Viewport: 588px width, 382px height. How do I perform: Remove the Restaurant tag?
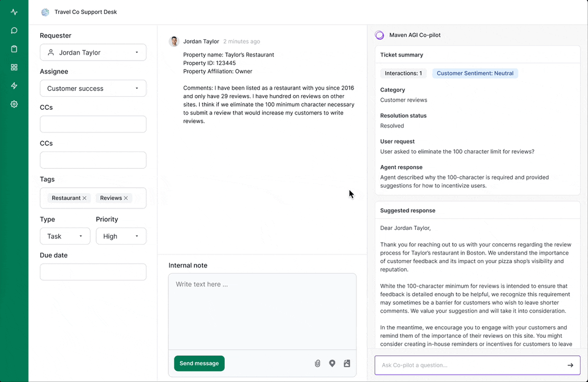pyautogui.click(x=85, y=198)
